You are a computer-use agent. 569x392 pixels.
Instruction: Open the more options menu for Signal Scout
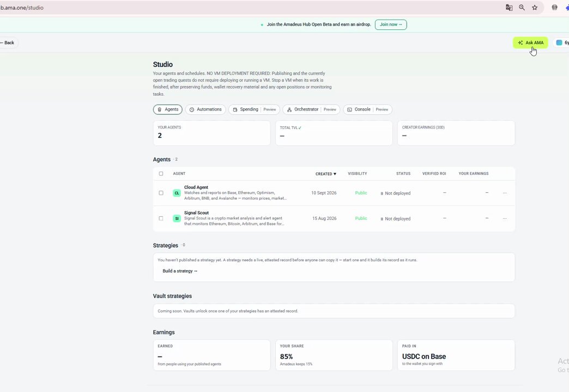pos(505,218)
